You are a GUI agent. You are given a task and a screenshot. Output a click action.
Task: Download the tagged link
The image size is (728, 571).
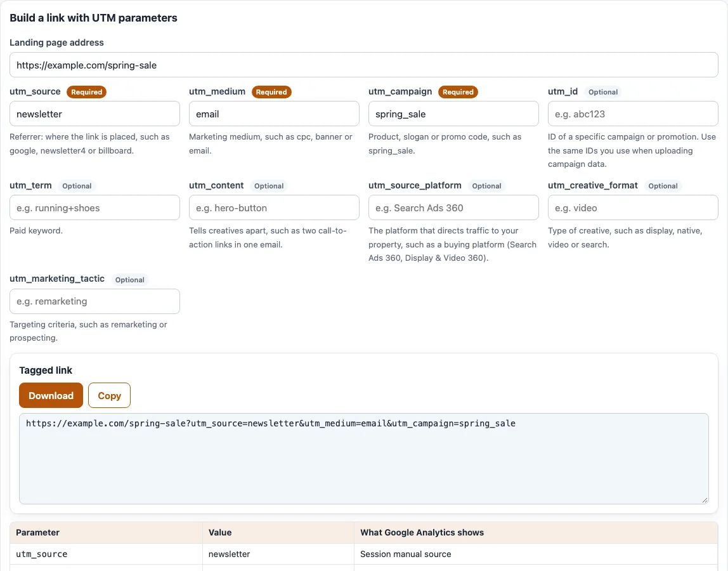[51, 395]
